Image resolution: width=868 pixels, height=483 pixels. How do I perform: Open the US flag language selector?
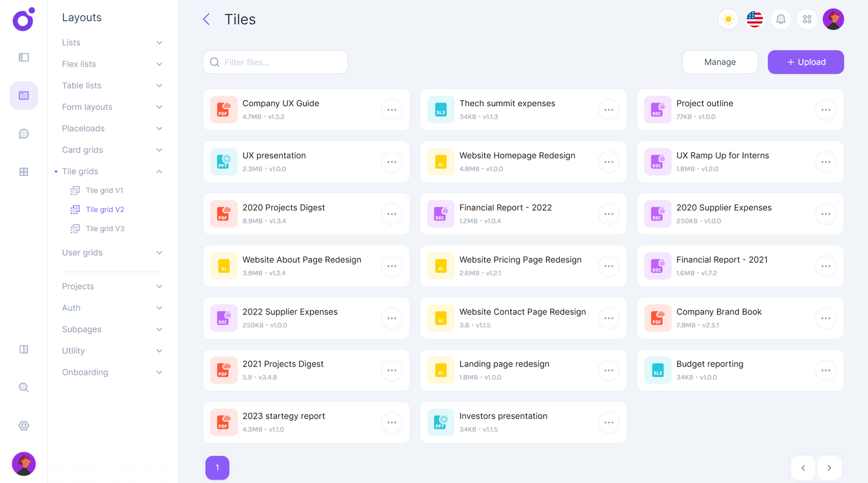pos(754,19)
